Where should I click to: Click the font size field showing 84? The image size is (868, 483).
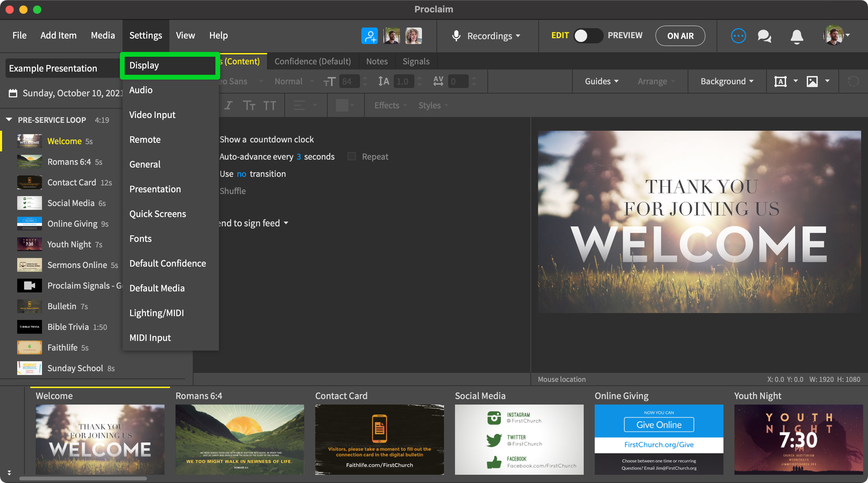[349, 82]
